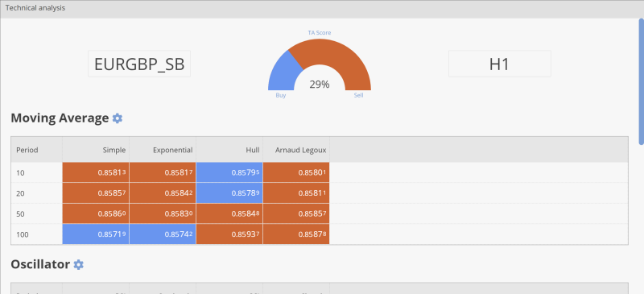Image resolution: width=644 pixels, height=294 pixels.
Task: Open Moving Average settings gear
Action: pyautogui.click(x=118, y=118)
